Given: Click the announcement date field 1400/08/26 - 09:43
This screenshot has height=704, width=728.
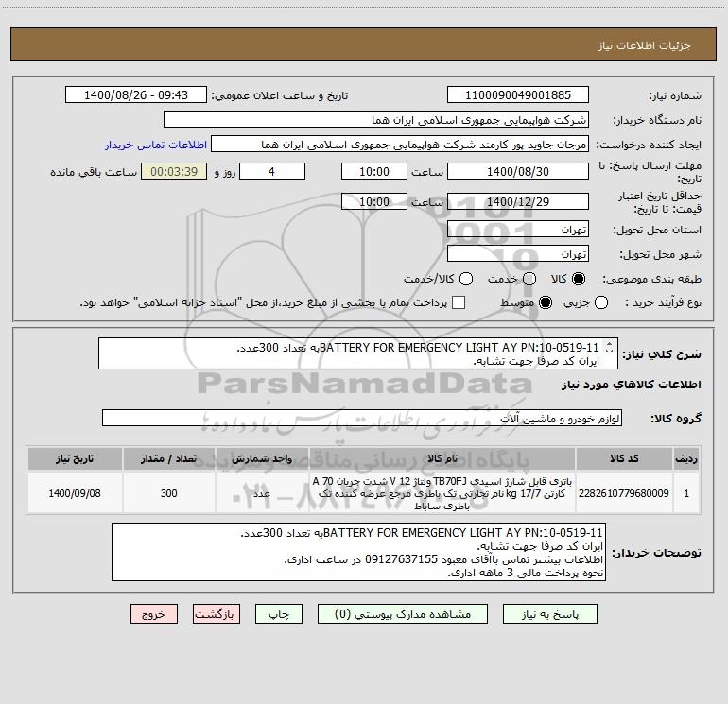Looking at the screenshot, I should click(136, 95).
